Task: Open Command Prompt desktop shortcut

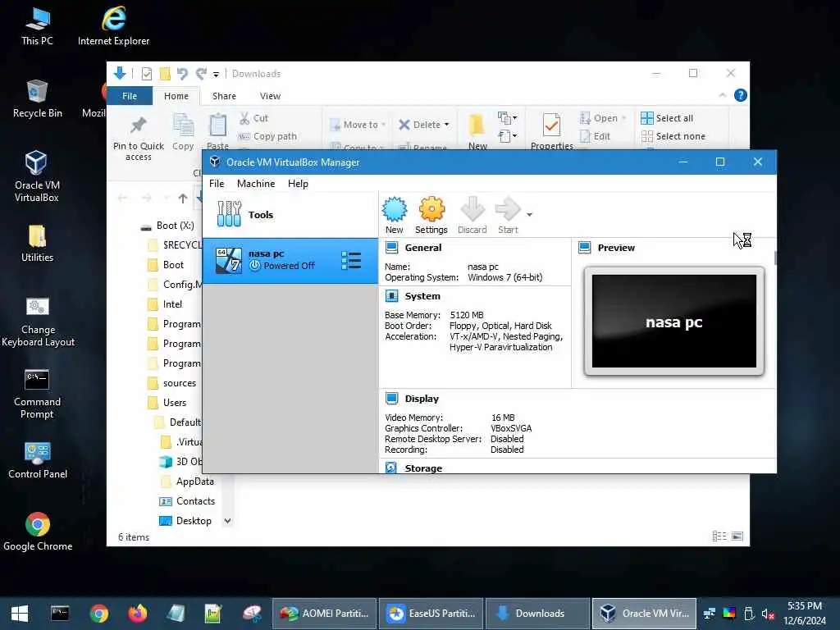Action: point(37,394)
